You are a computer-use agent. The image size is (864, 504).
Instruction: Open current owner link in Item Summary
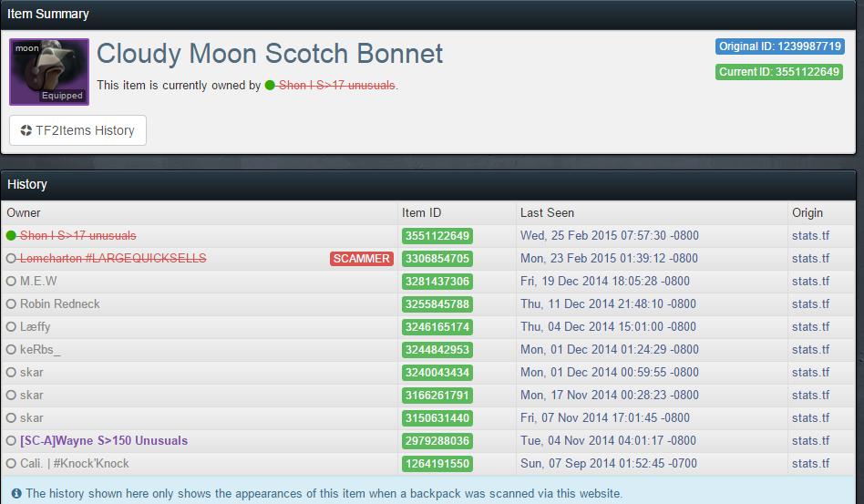click(x=336, y=86)
